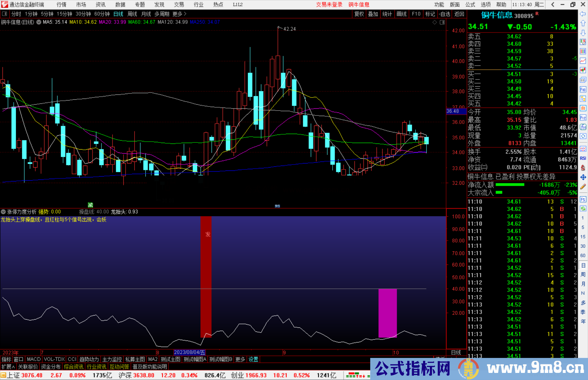The width and height of the screenshot is (588, 380).
Task: Click the 2023/08/04 date marker on timeline
Action: coord(189,352)
